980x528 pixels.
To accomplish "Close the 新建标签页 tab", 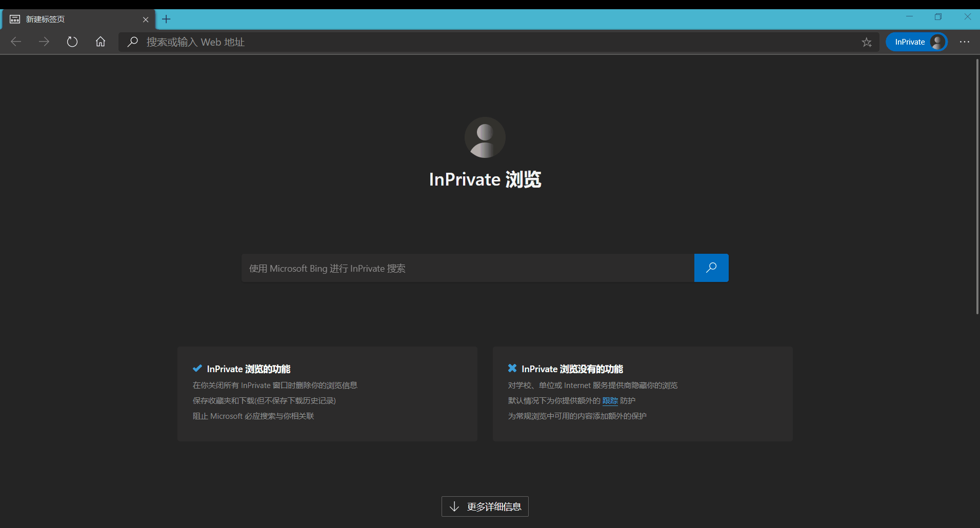I will [146, 19].
